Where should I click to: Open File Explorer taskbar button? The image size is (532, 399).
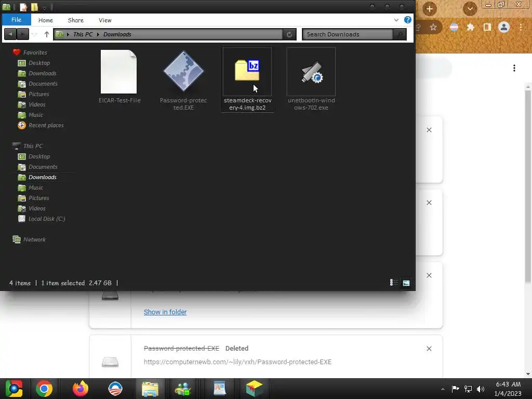pyautogui.click(x=150, y=389)
